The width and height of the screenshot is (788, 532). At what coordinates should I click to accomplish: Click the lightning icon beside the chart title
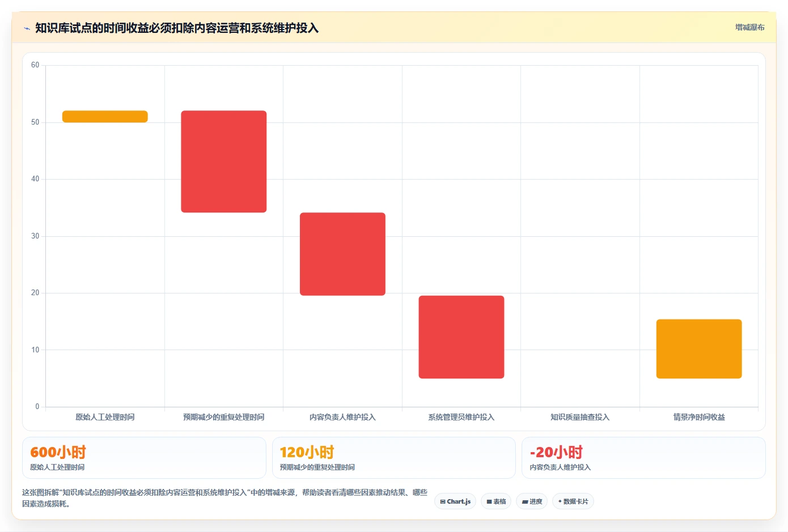(x=27, y=28)
